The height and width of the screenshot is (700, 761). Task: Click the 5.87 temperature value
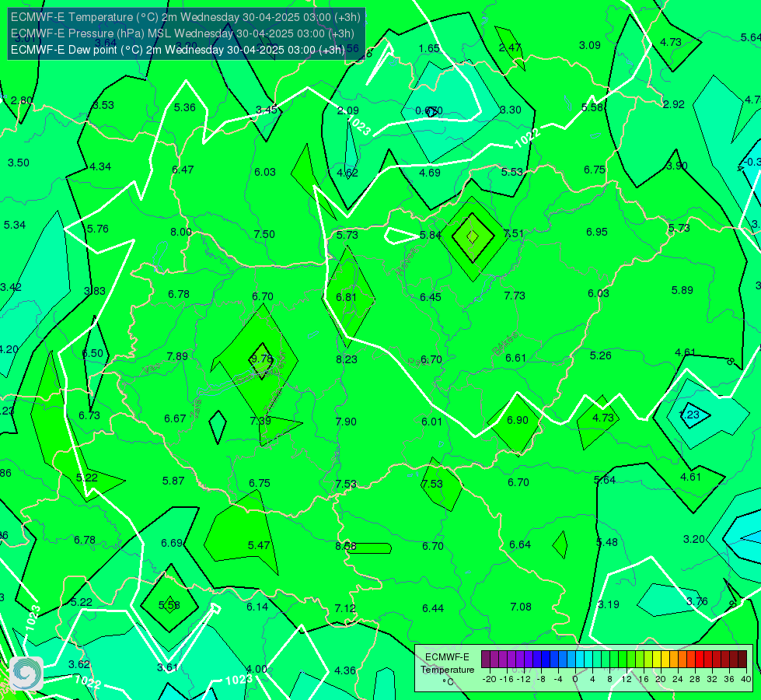pos(173,481)
